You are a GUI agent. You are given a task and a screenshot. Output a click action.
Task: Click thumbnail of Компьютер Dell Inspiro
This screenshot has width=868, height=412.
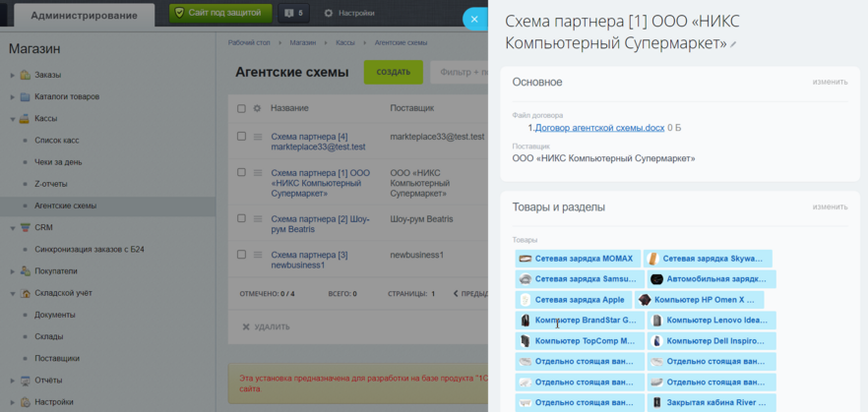click(657, 340)
